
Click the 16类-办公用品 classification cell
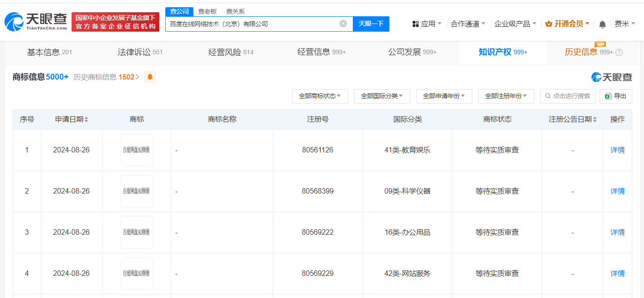coord(407,232)
